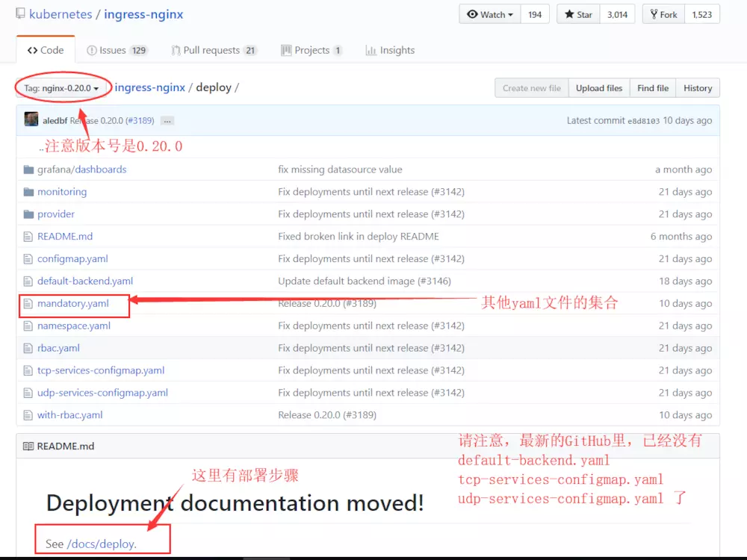Viewport: 747px width, 560px height.
Task: Click Create new file button
Action: pos(532,88)
